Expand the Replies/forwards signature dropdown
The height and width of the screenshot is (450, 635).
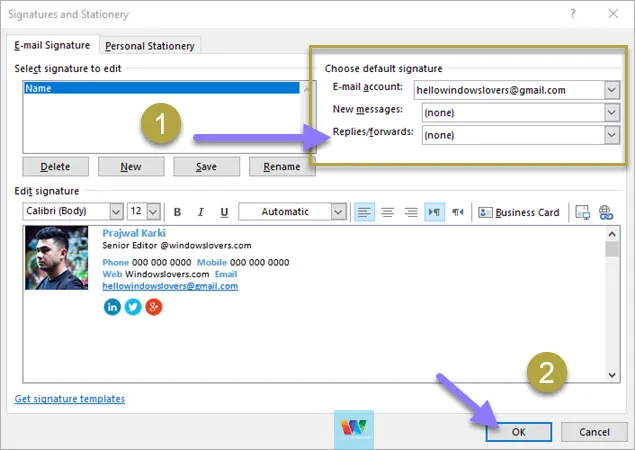(x=612, y=134)
